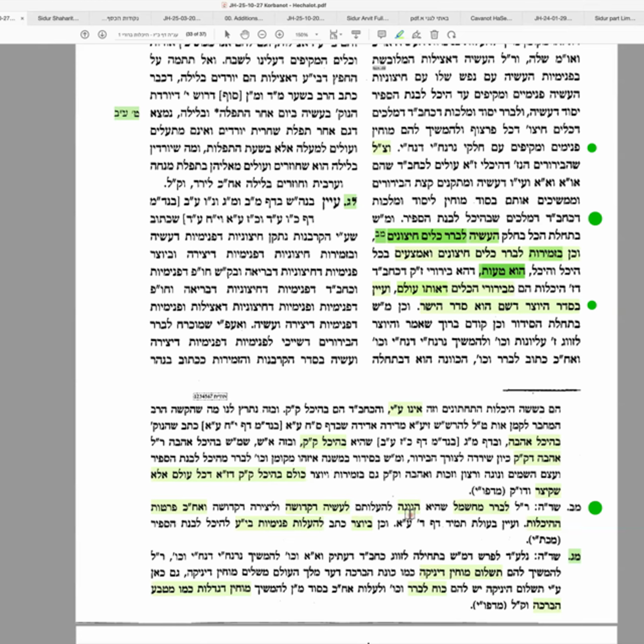Toggle off the active Highlighter tool
644x644 pixels.
coord(400,34)
